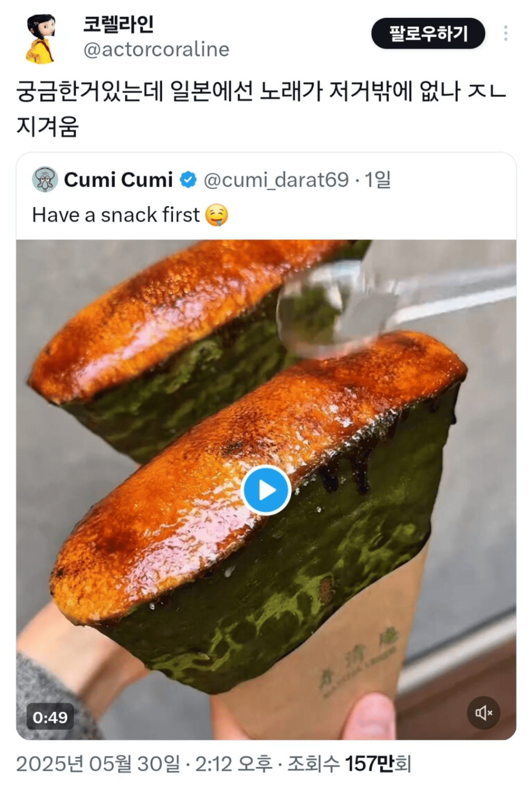Click the quoted tweet's 1일 timestamp
The image size is (532, 792).
click(x=378, y=180)
